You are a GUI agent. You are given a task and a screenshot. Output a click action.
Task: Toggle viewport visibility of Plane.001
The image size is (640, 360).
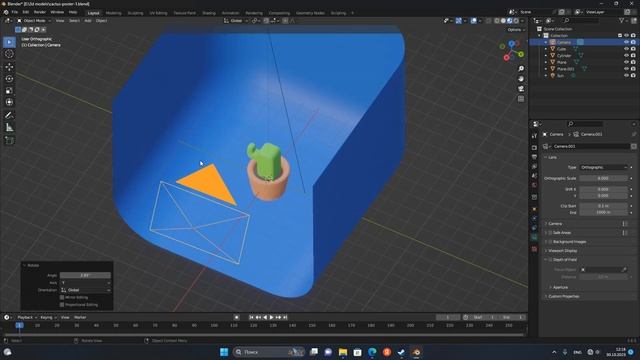(x=626, y=69)
